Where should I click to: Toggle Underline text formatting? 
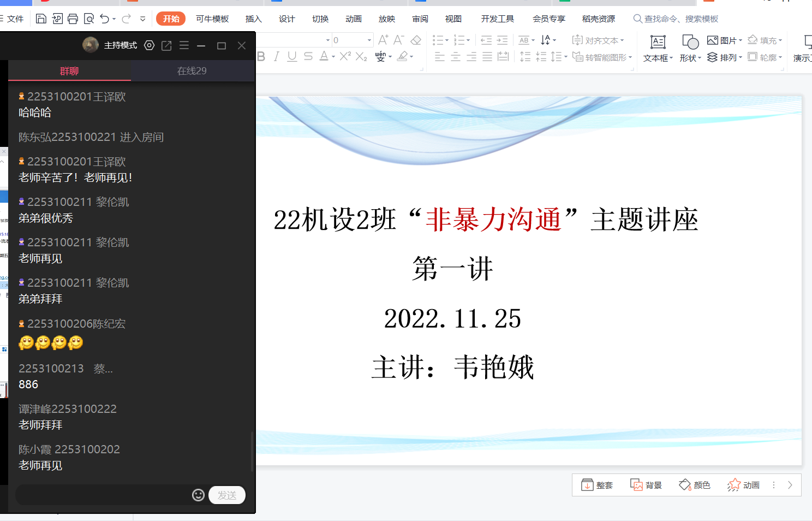(292, 56)
